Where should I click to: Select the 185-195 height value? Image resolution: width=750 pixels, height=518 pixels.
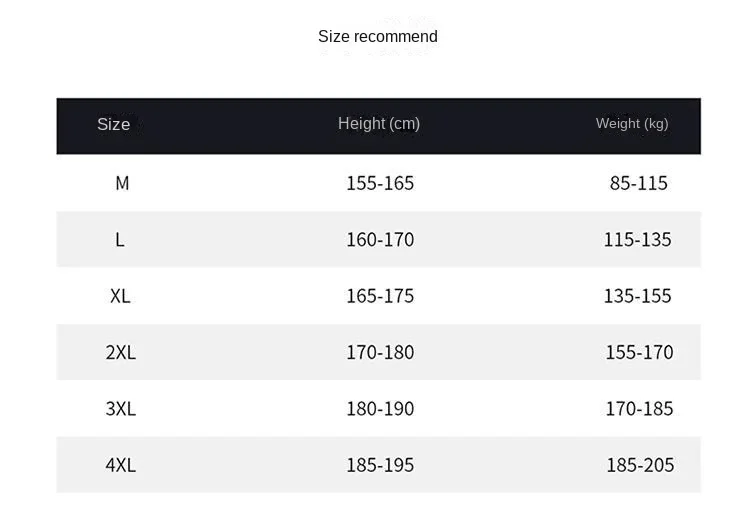pyautogui.click(x=380, y=465)
